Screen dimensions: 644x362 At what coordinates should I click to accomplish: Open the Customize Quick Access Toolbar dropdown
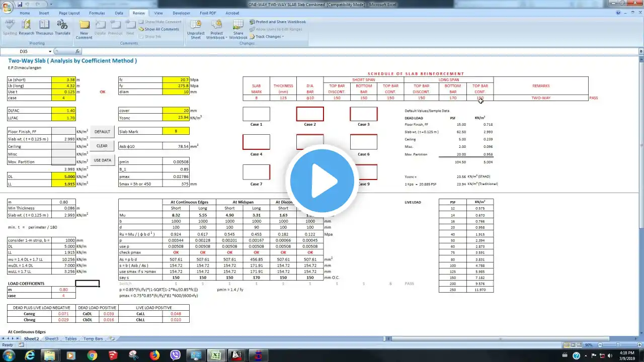[50, 4]
